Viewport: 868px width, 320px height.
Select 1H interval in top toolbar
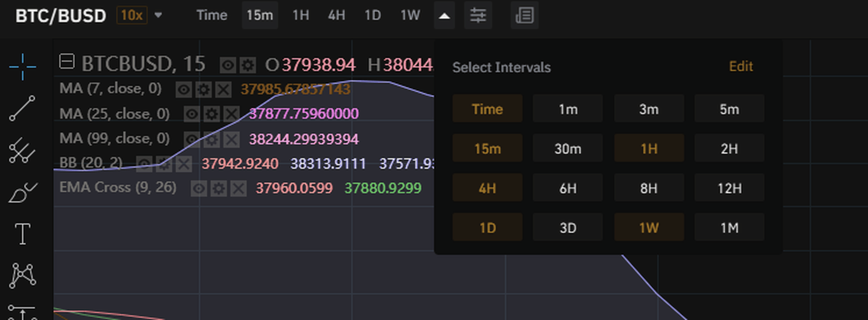(301, 15)
